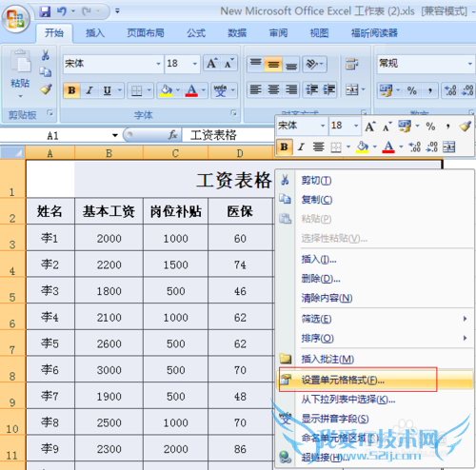Increase decimal places in ribbon
The height and width of the screenshot is (470, 476).
(450, 90)
